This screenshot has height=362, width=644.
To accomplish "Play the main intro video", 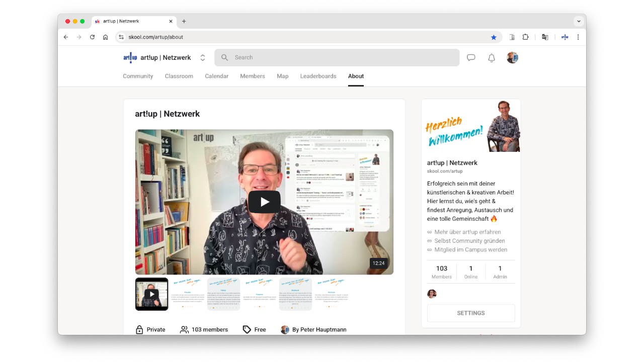I will click(264, 202).
